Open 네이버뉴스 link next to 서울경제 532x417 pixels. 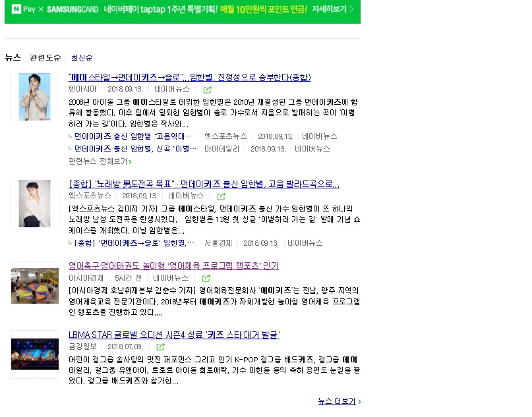pos(305,243)
